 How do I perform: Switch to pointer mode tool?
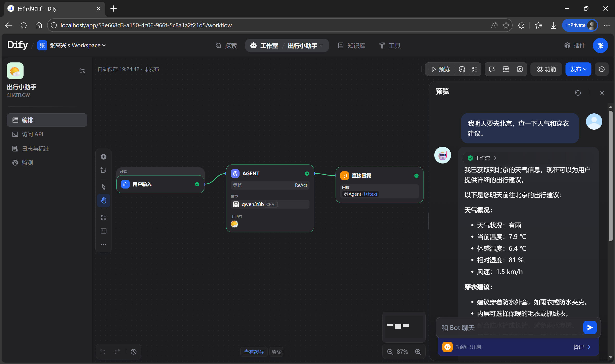(x=103, y=187)
